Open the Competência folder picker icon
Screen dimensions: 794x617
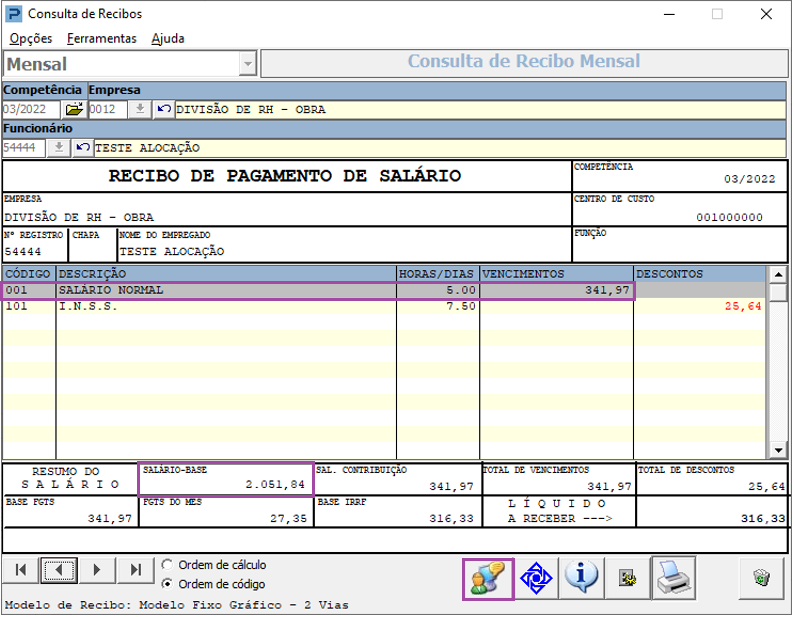74,109
